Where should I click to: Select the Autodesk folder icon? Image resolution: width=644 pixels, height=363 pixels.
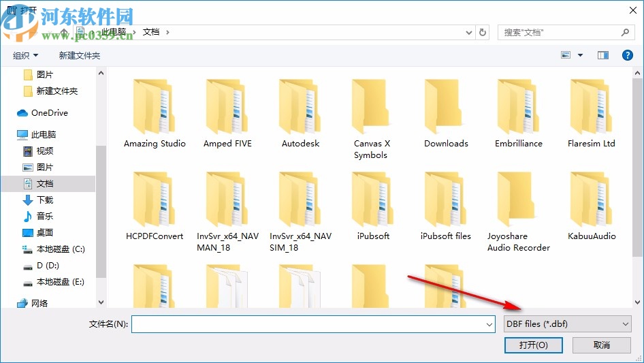click(300, 107)
